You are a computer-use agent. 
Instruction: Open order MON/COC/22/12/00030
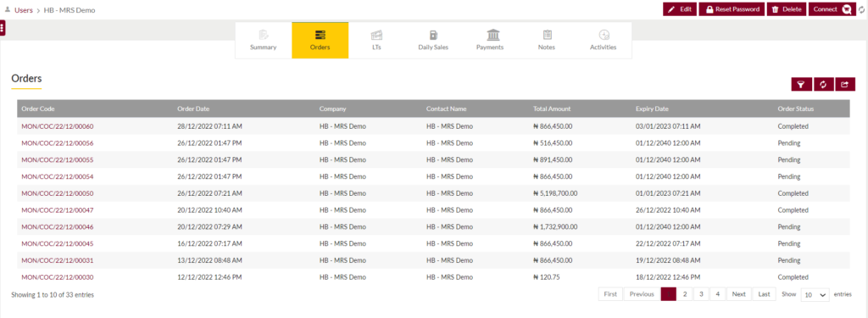point(58,277)
